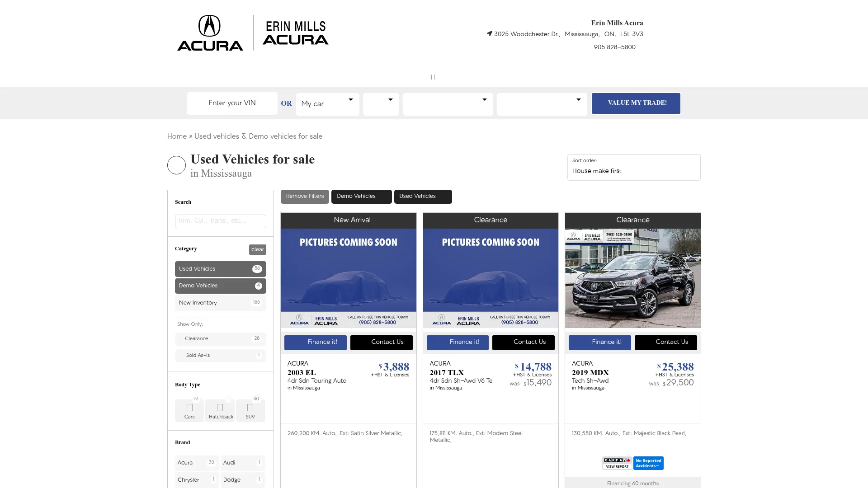
Task: Click Contact Us for 2019 MDX
Action: point(666,343)
